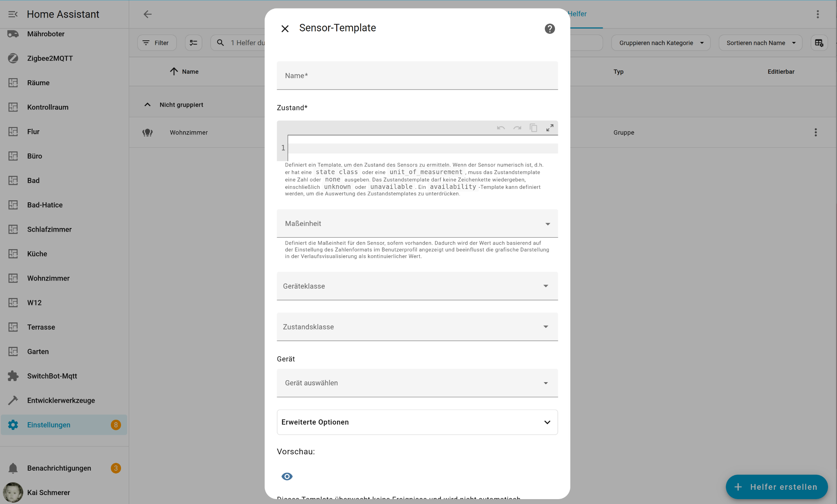Image resolution: width=837 pixels, height=504 pixels.
Task: Toggle the preview eye icon
Action: pyautogui.click(x=287, y=476)
